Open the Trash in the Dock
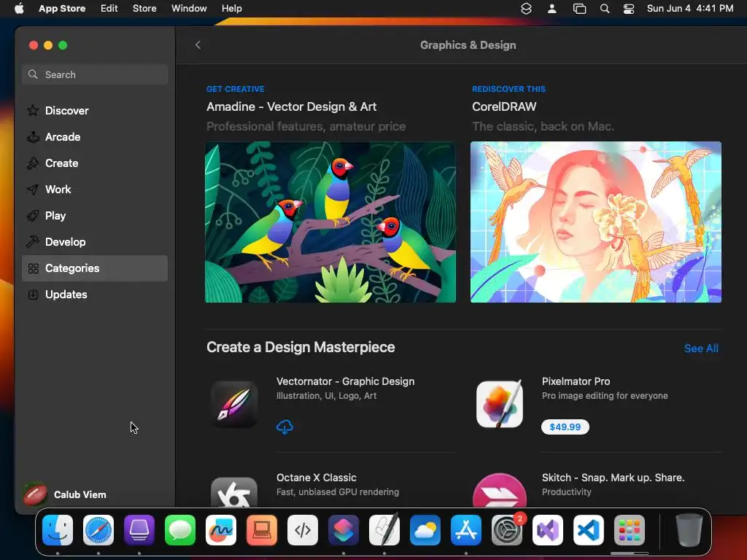The image size is (747, 560). [x=689, y=530]
